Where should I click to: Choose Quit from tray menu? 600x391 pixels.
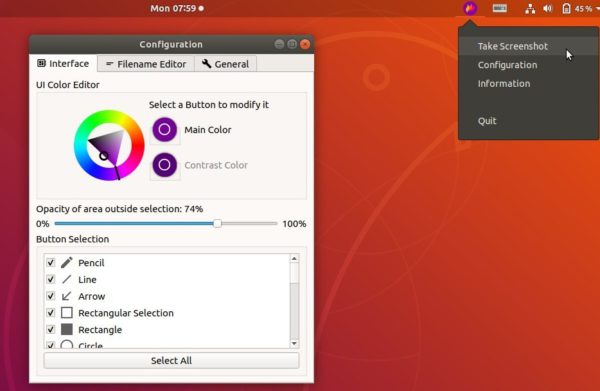[x=528, y=121]
